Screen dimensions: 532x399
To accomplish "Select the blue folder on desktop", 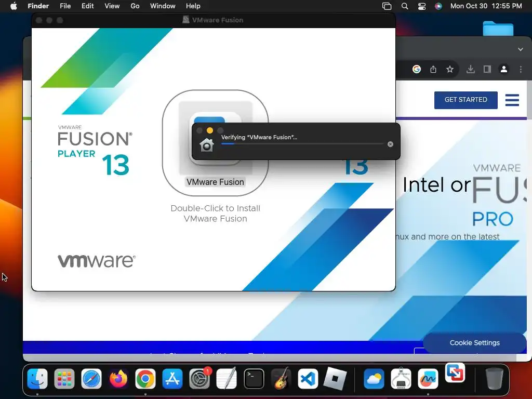I will tap(498, 29).
